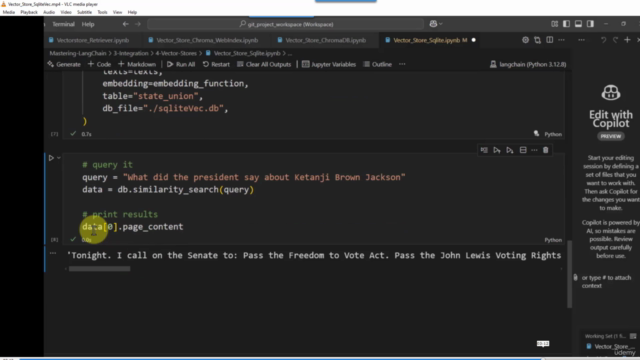Viewport: 640px width, 360px height.
Task: Expand run options chevron beside cell
Action: pos(59,158)
